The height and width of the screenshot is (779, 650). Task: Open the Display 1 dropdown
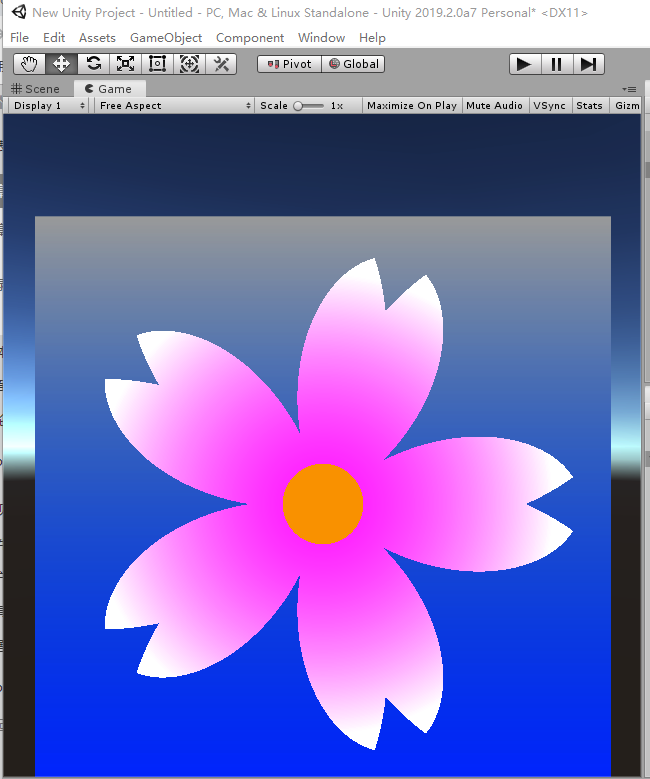pos(49,105)
